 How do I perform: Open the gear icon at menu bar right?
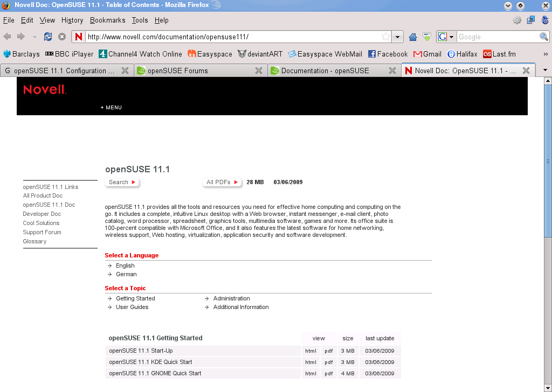coord(517,20)
